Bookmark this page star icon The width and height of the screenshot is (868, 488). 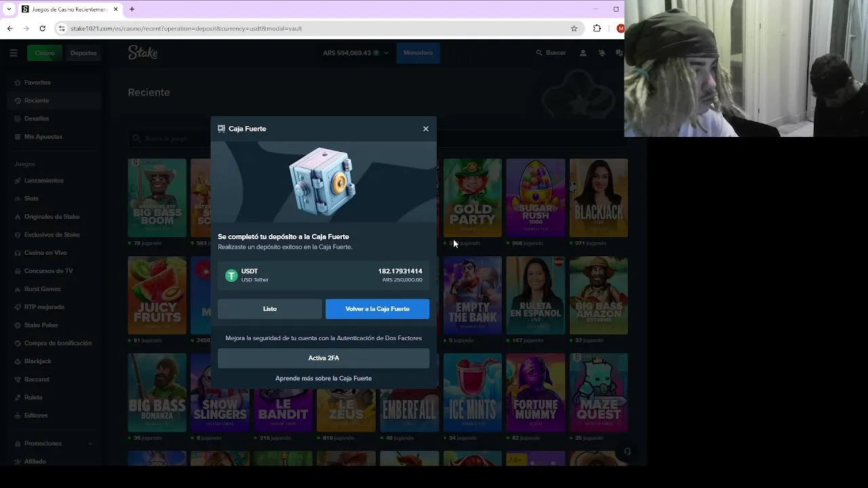click(x=574, y=28)
